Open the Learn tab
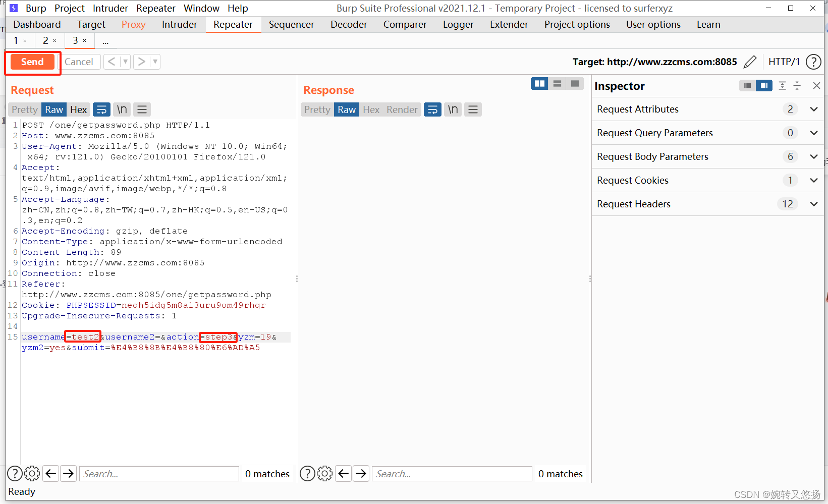The height and width of the screenshot is (504, 828). [708, 24]
